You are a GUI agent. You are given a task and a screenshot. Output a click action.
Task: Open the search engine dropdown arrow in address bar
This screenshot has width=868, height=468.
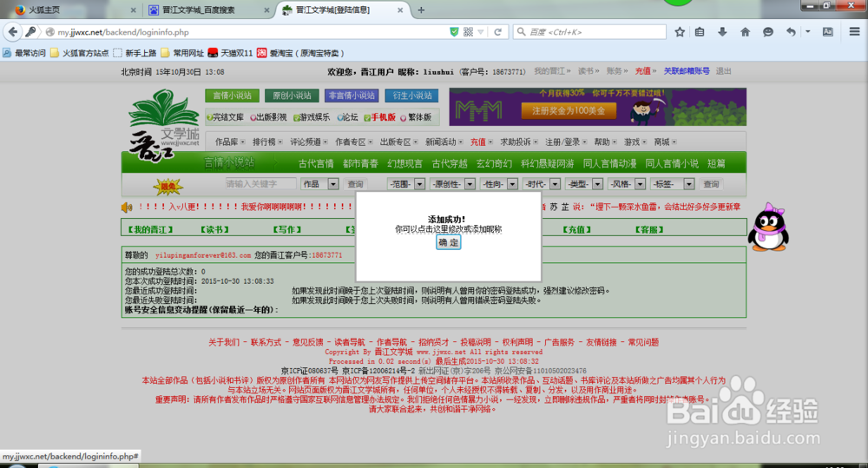click(x=481, y=32)
